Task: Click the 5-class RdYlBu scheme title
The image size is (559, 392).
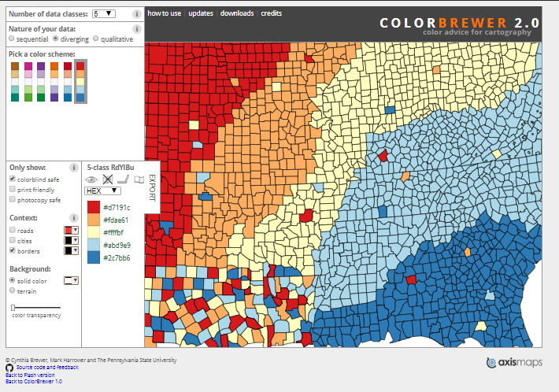Action: pos(110,168)
